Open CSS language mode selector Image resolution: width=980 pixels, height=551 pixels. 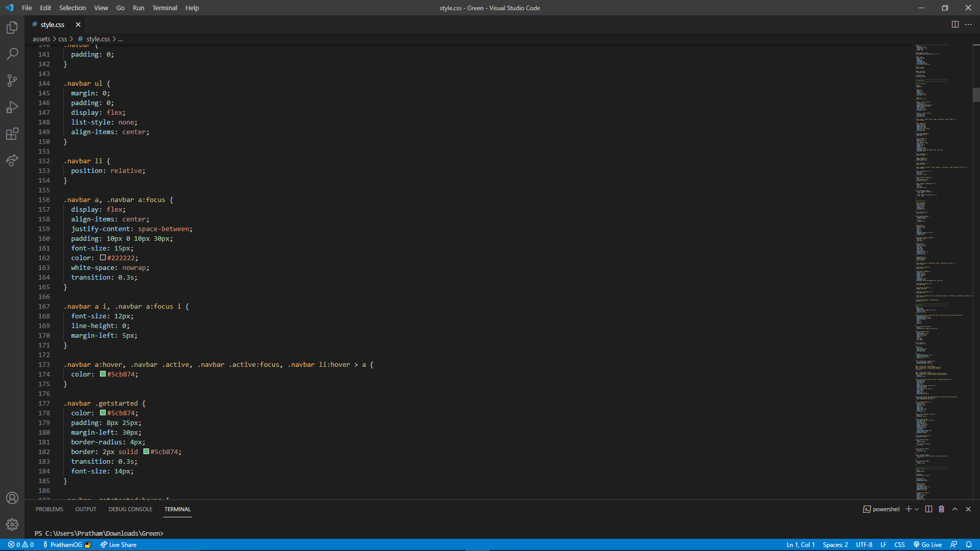[899, 545]
